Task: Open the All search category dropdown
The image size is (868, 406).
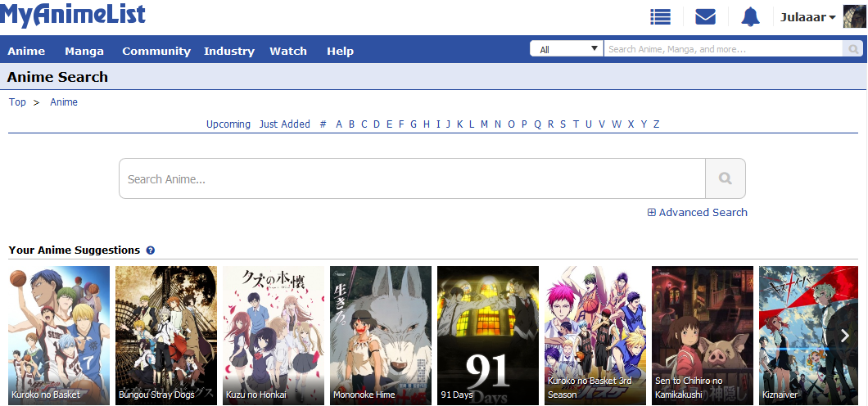Action: tap(567, 49)
